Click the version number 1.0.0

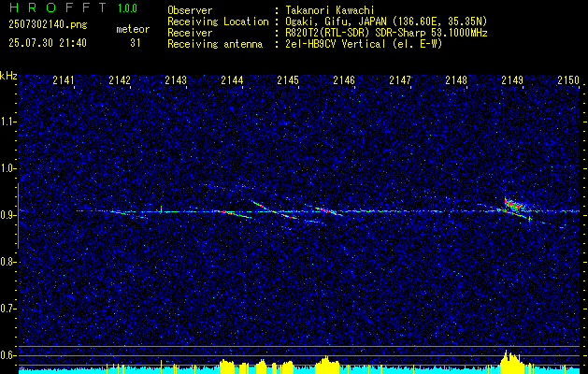[x=127, y=8]
